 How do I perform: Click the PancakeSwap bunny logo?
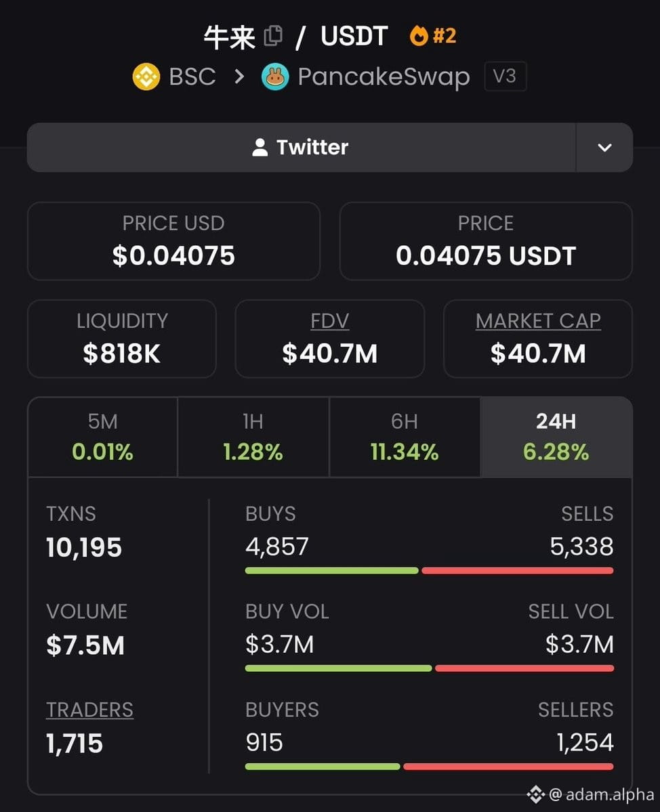(x=275, y=77)
